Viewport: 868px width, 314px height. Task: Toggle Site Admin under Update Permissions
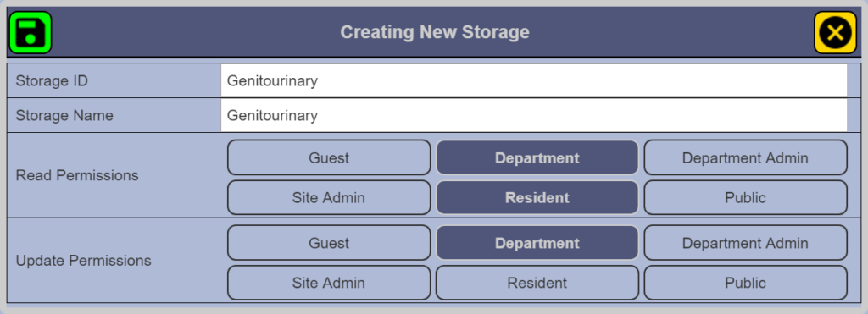[x=329, y=283]
